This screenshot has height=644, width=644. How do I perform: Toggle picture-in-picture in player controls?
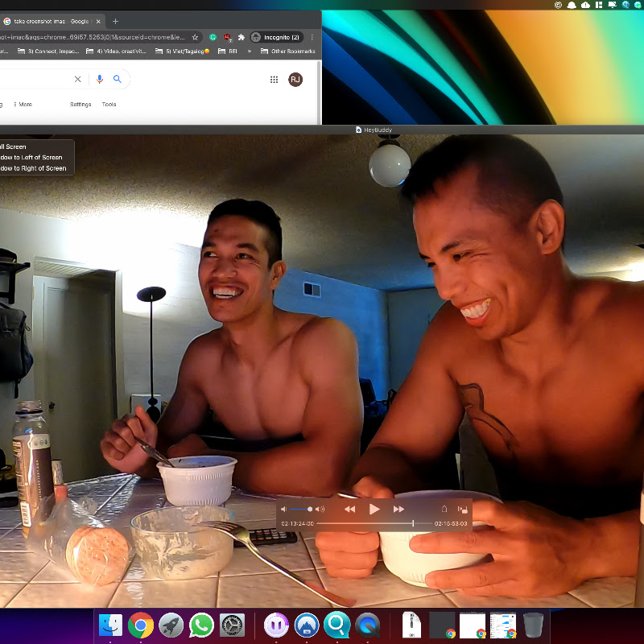pyautogui.click(x=462, y=510)
